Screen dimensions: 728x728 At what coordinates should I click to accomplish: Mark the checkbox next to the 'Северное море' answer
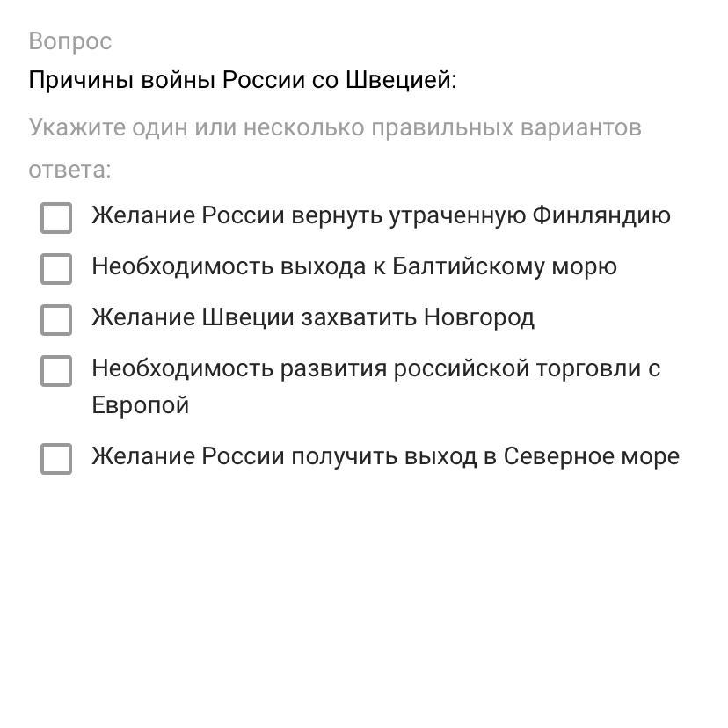56,459
